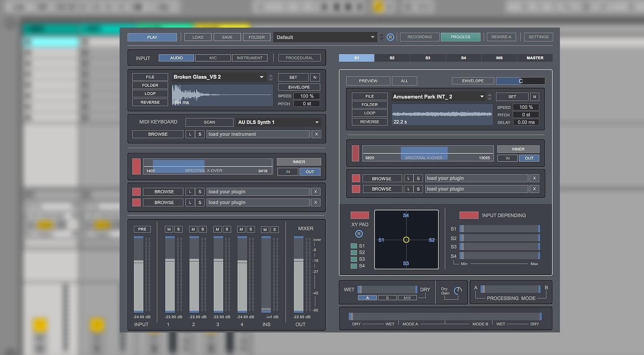Toggle the red enable square on the S1 Spectral X-Over
This screenshot has width=644, height=355.
pos(355,153)
